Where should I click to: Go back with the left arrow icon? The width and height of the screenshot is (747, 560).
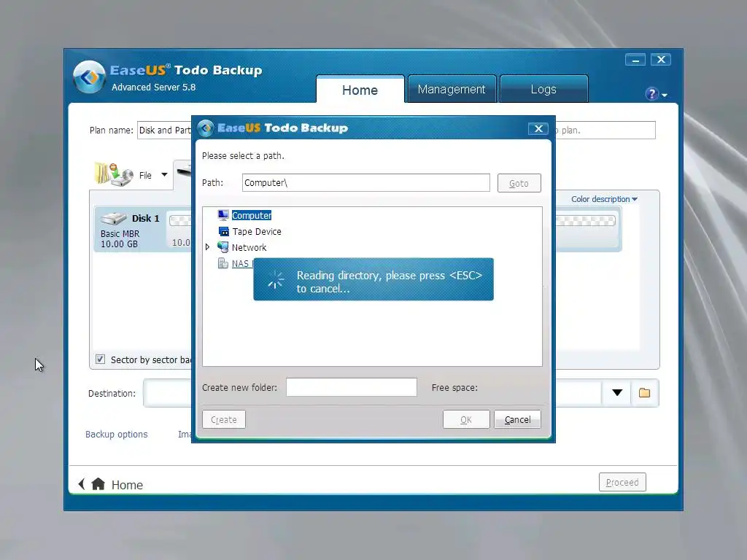82,484
